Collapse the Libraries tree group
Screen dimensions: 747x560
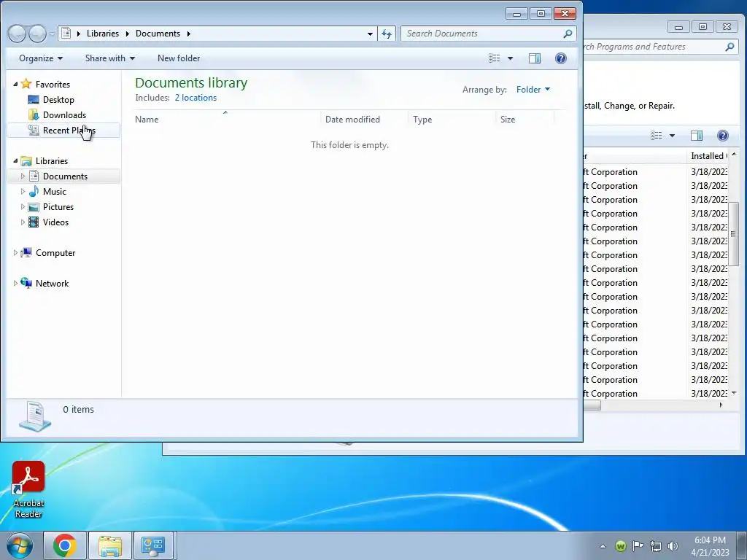click(15, 161)
